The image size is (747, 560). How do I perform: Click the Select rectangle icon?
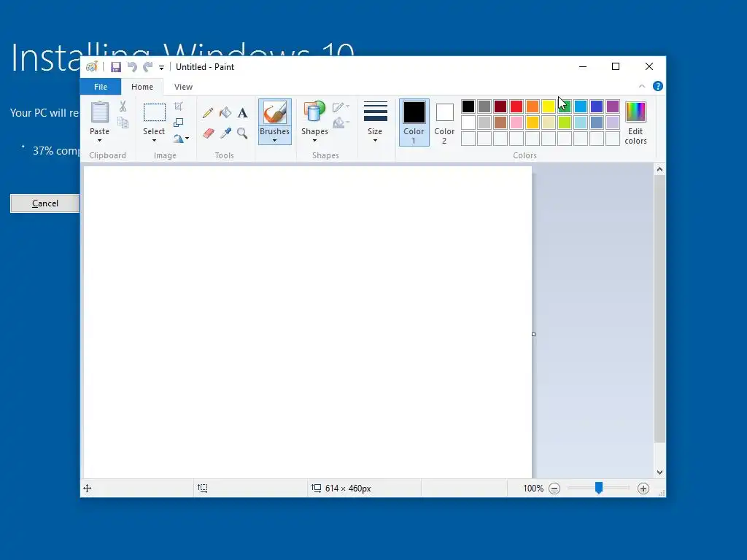[x=155, y=113]
